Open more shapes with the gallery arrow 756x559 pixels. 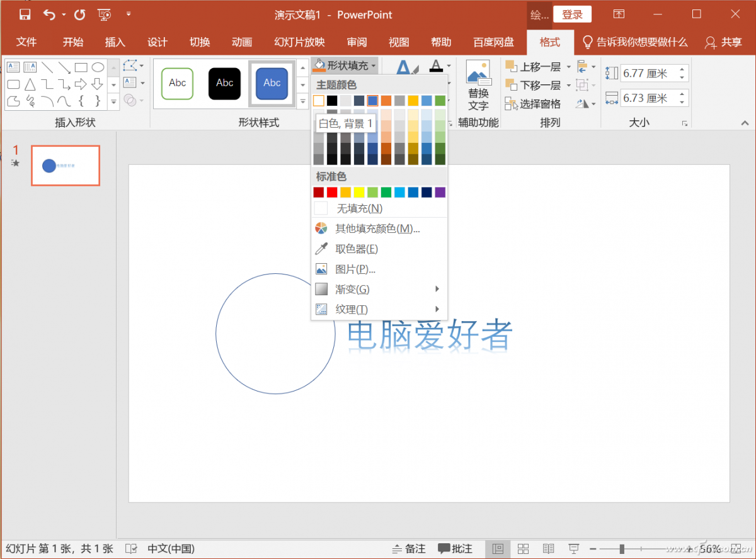113,101
